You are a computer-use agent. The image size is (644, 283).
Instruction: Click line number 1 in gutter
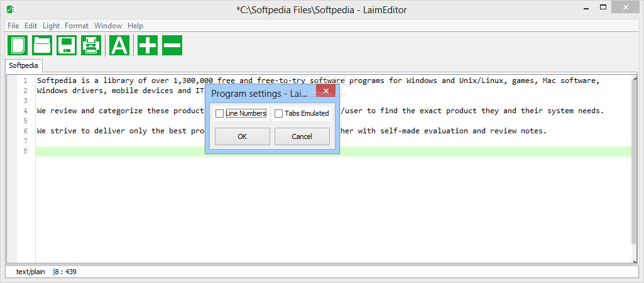click(26, 80)
